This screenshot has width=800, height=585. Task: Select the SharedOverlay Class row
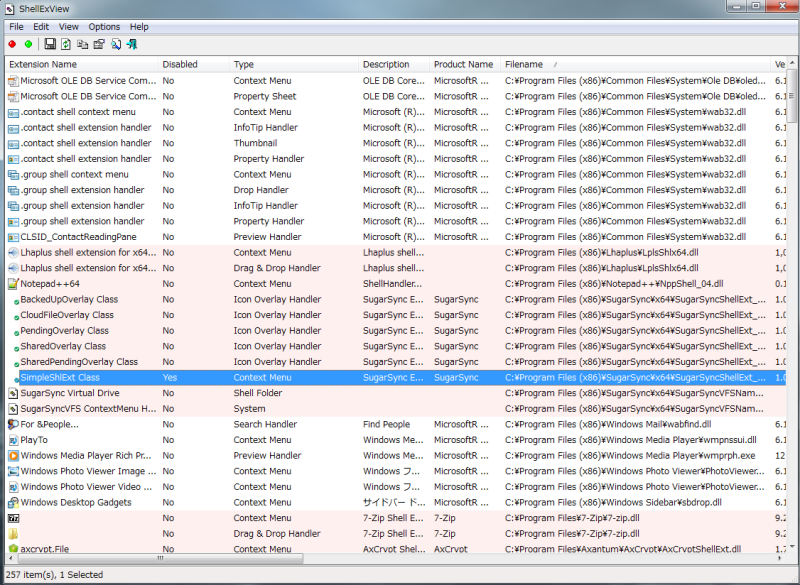(395, 346)
